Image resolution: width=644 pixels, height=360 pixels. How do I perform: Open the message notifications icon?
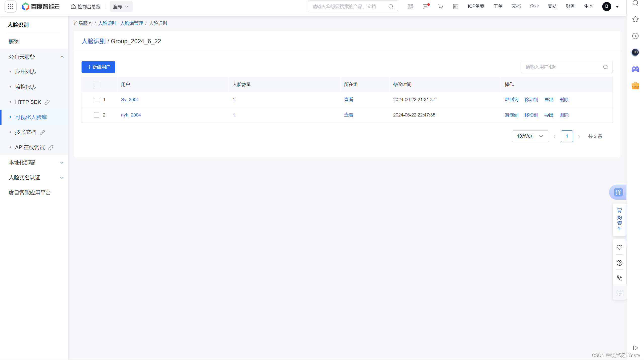(426, 7)
